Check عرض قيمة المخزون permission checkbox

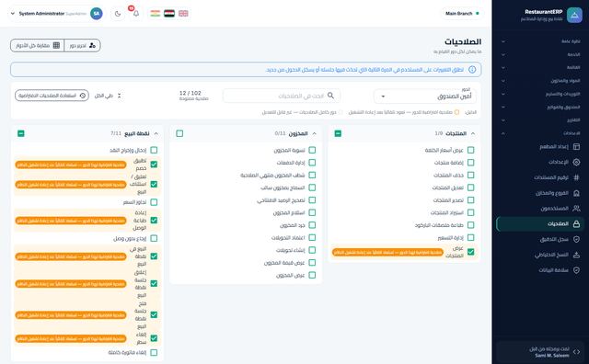pos(312,263)
